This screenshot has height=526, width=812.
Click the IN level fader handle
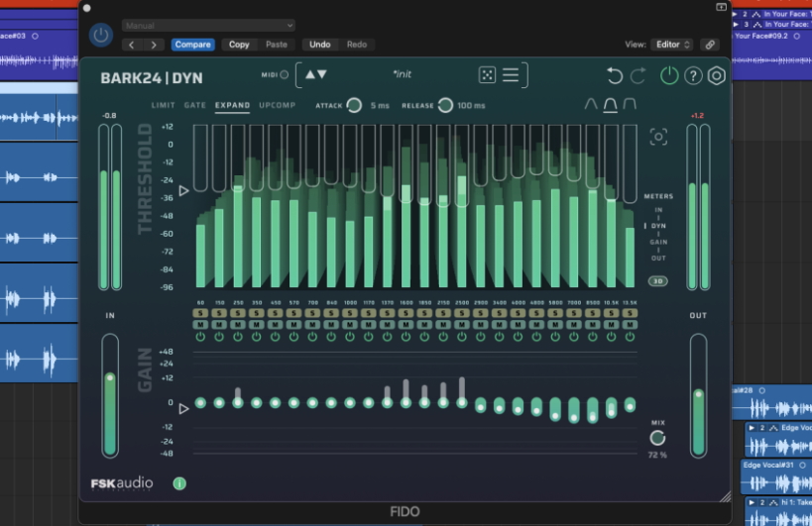tap(110, 378)
